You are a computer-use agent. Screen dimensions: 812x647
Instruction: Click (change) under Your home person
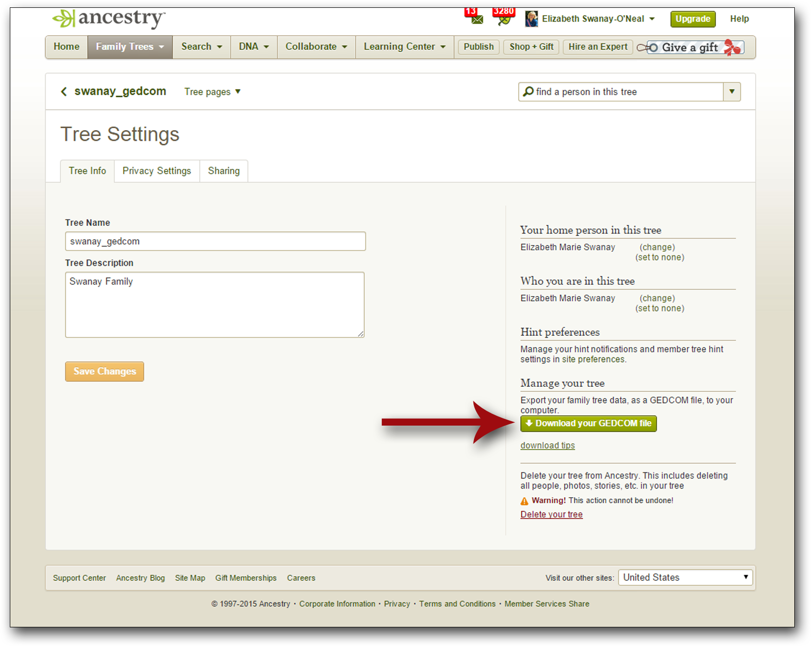tap(657, 247)
